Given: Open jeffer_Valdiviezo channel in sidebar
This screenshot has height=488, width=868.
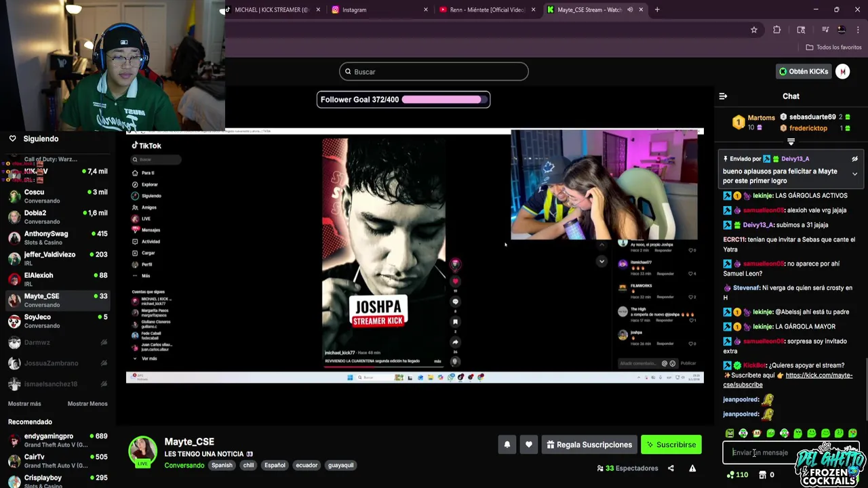Looking at the screenshot, I should pos(58,258).
